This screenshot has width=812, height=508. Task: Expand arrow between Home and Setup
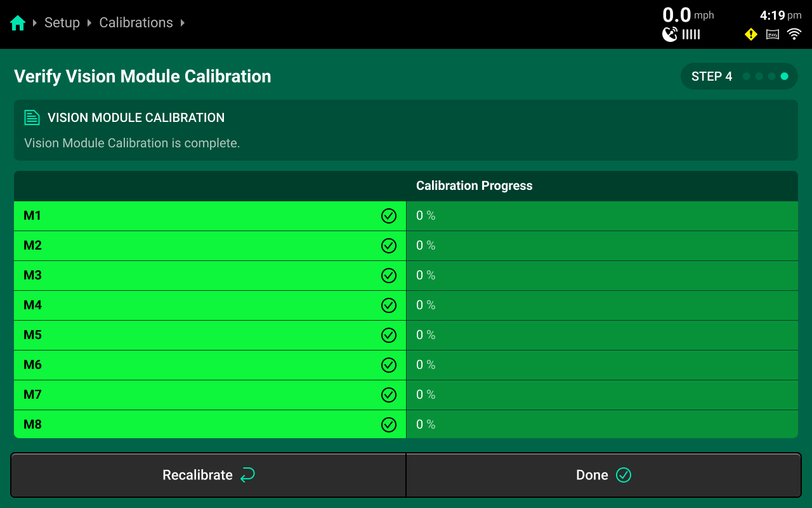35,23
